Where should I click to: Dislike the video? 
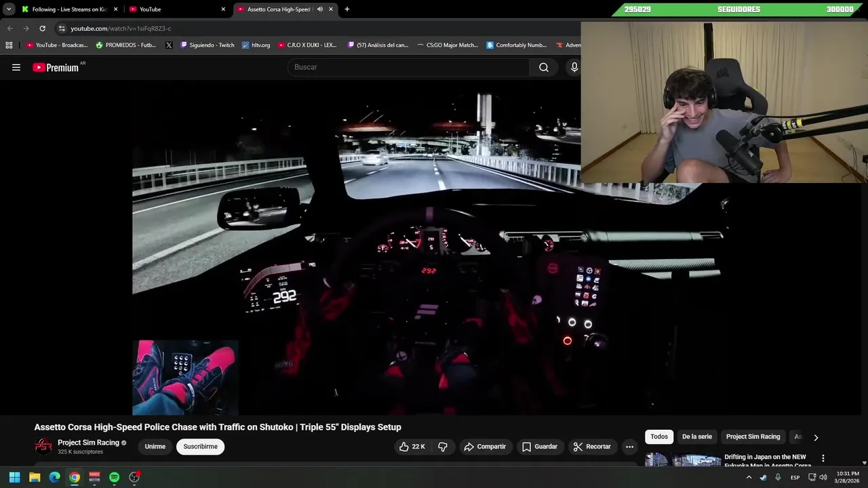click(x=443, y=447)
